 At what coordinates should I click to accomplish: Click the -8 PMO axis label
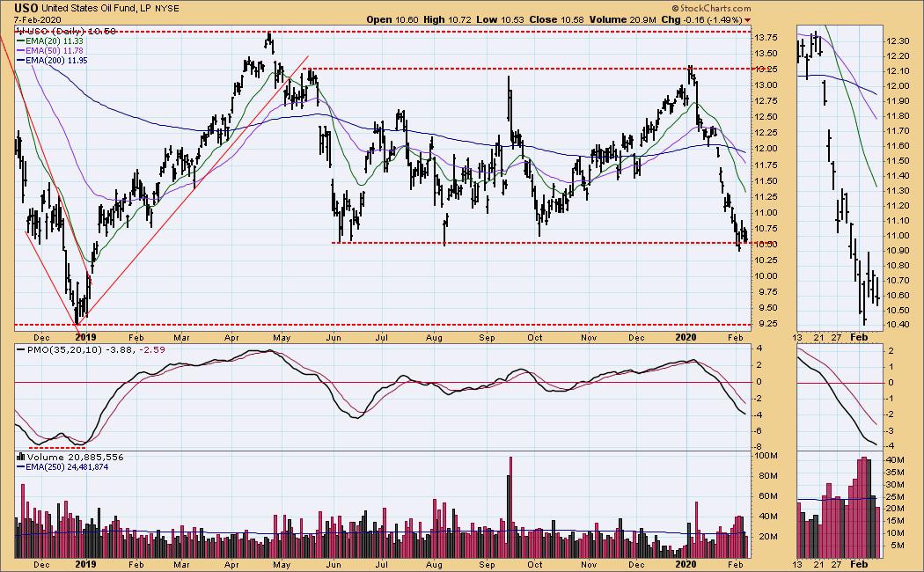[759, 447]
